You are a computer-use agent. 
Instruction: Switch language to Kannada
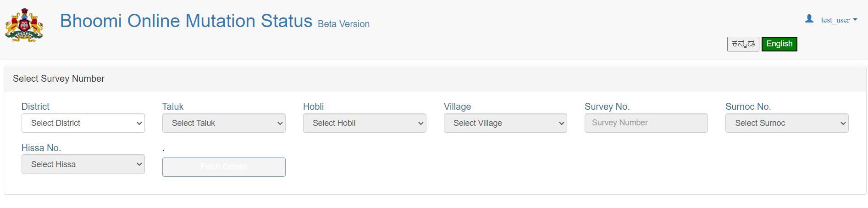[x=743, y=44]
